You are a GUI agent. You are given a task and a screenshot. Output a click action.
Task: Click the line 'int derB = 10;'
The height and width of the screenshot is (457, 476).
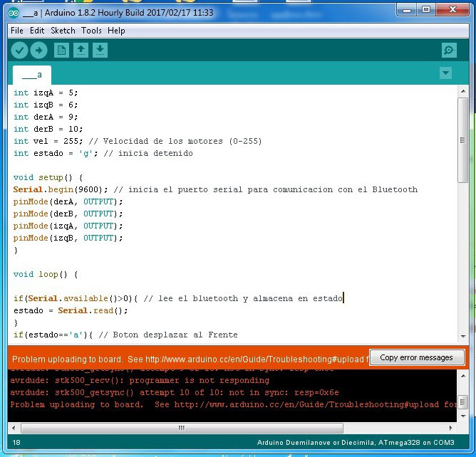click(48, 129)
